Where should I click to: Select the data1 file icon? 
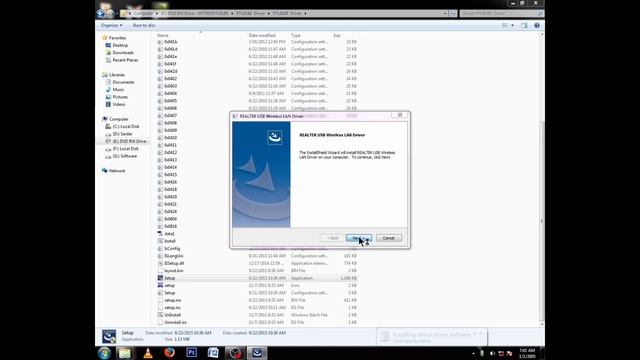(160, 233)
